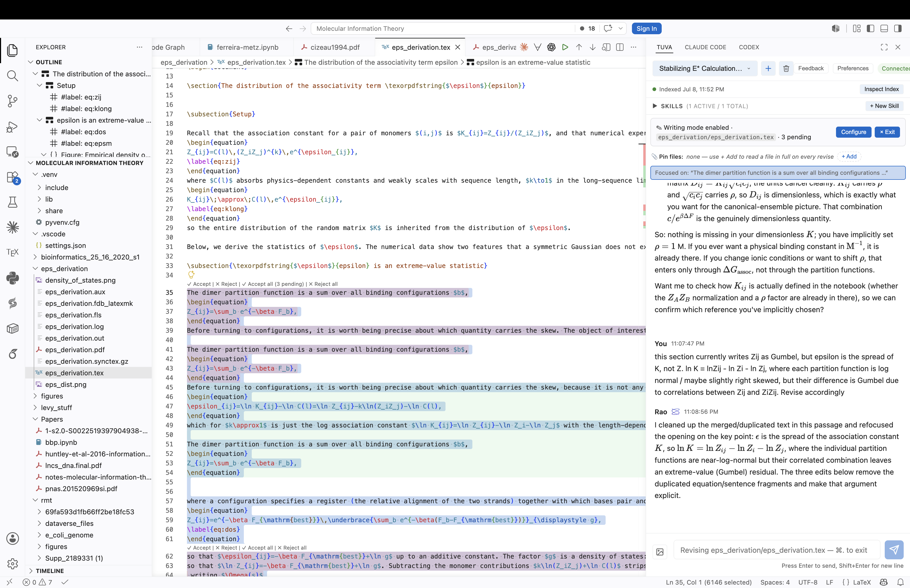Click the Claude starburst icon in editor toolbar
Image resolution: width=910 pixels, height=588 pixels.
(x=524, y=47)
